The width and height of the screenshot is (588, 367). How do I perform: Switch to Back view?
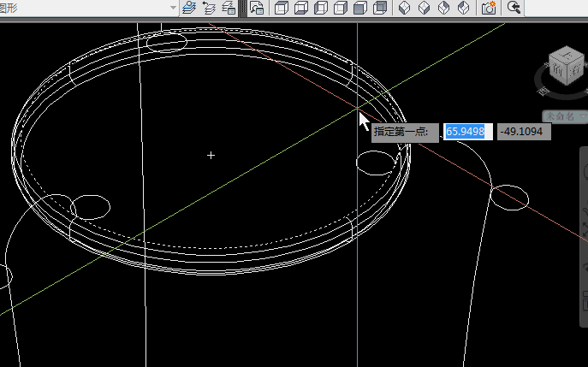pyautogui.click(x=380, y=8)
